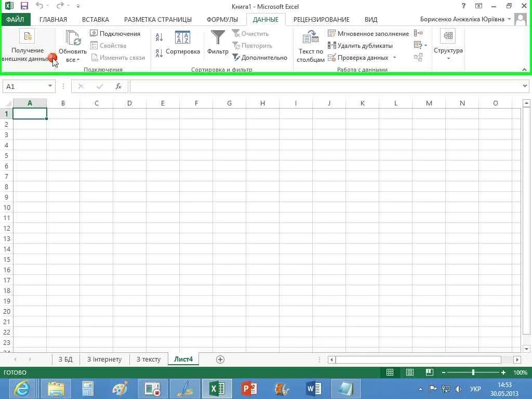The height and width of the screenshot is (399, 532).
Task: Click the Save icon in Quick Access Toolbar
Action: [x=24, y=6]
